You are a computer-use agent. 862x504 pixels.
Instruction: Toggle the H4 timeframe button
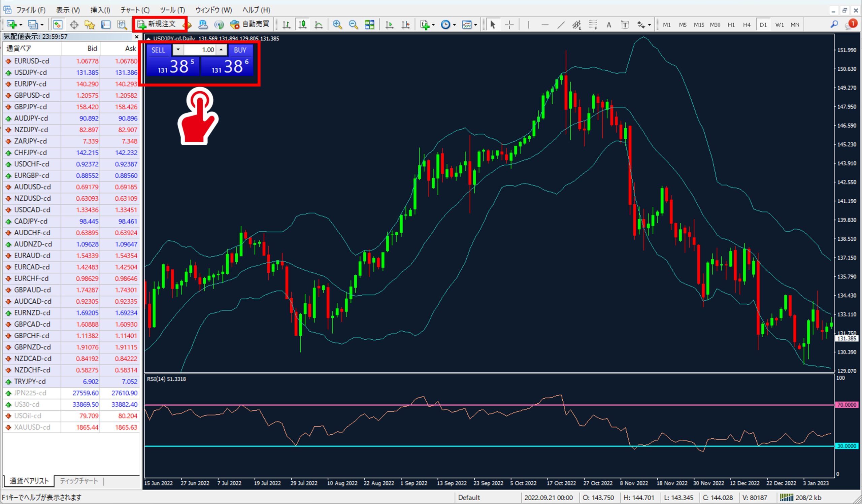pos(747,25)
